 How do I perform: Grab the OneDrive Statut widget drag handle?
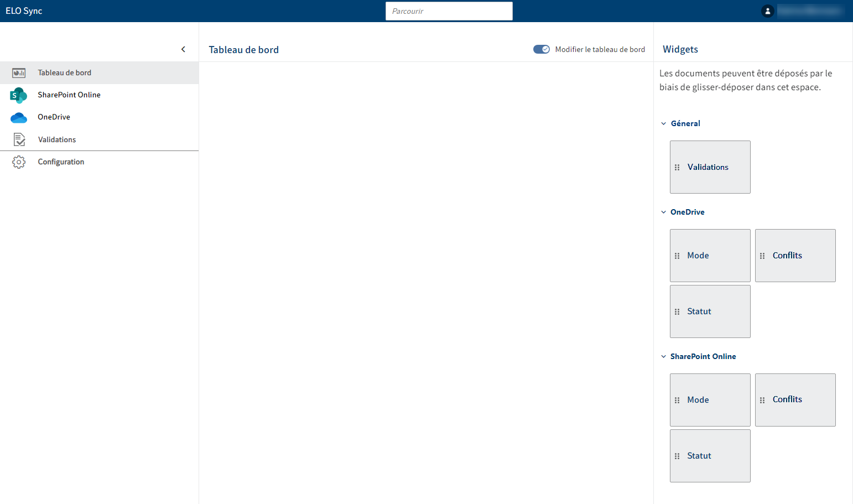pos(677,311)
